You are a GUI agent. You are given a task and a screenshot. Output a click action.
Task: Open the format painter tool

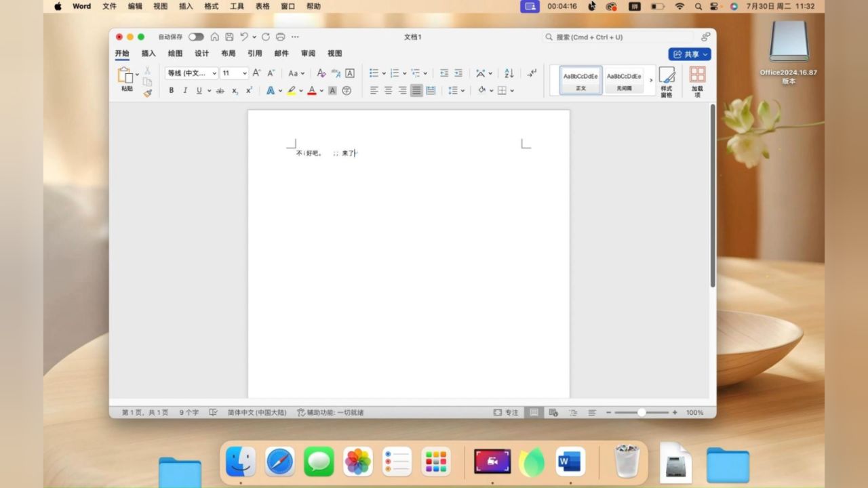tap(148, 93)
